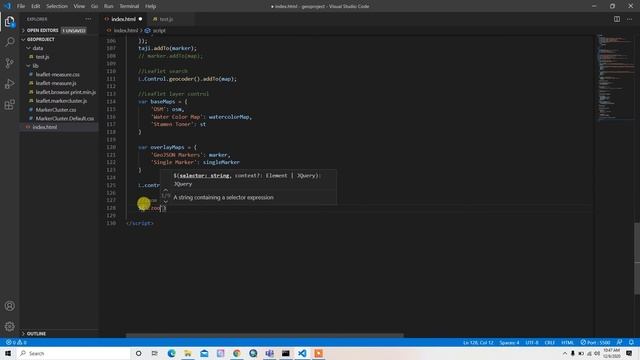Open Task View from the taskbar
This screenshot has width=640, height=360.
tap(155, 353)
